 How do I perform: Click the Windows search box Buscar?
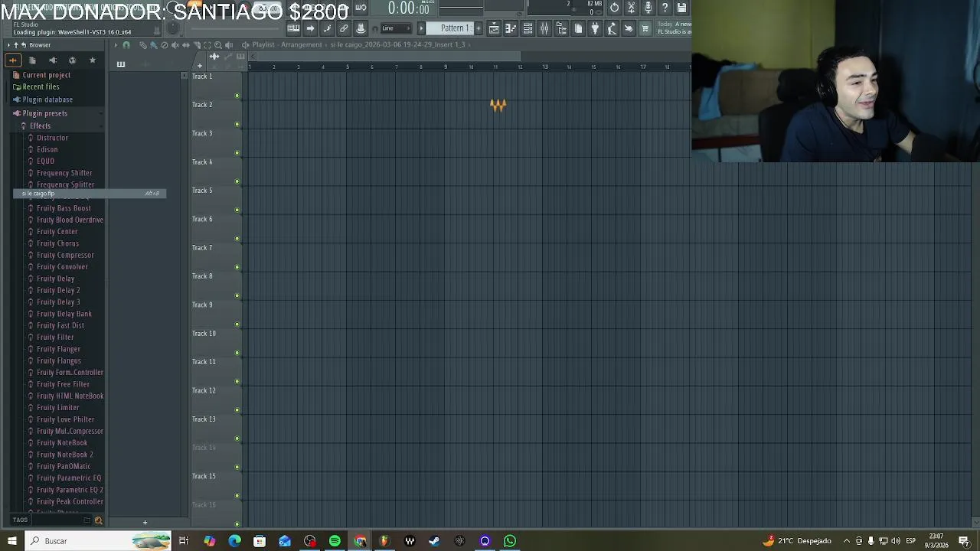tap(98, 541)
